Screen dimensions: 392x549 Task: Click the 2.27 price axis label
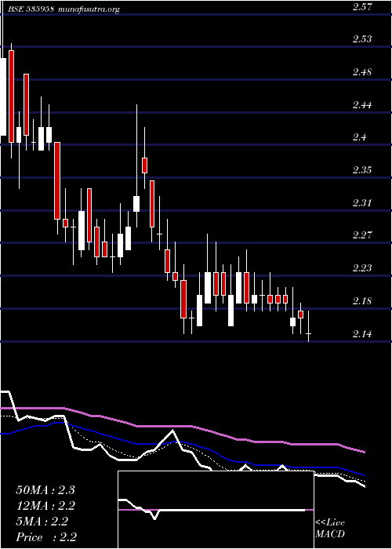pos(362,235)
